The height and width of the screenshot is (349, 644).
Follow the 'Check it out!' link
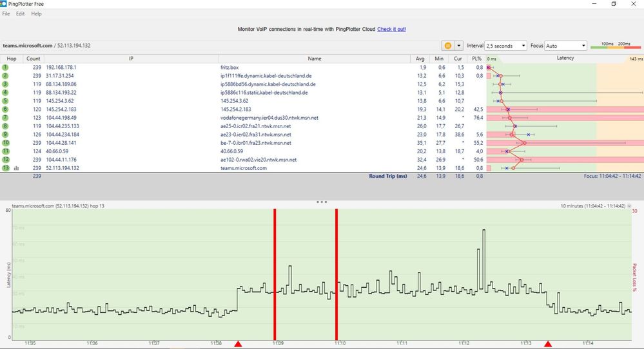[x=391, y=29]
